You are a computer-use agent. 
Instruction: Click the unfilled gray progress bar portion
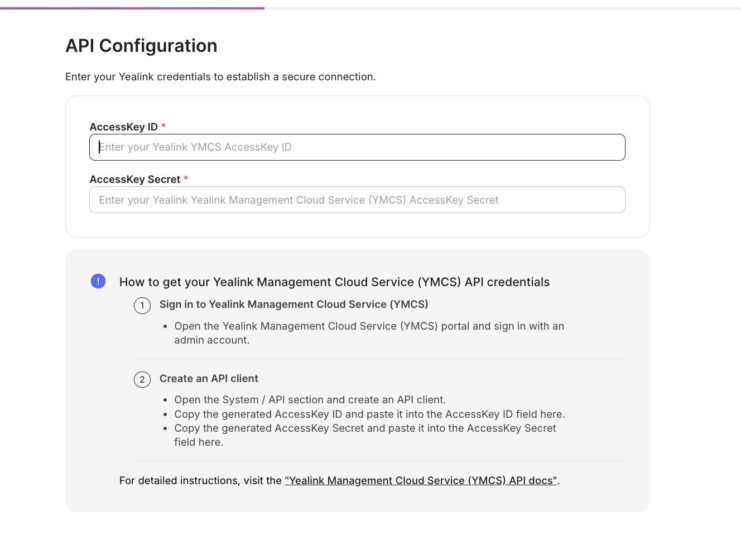click(x=503, y=8)
